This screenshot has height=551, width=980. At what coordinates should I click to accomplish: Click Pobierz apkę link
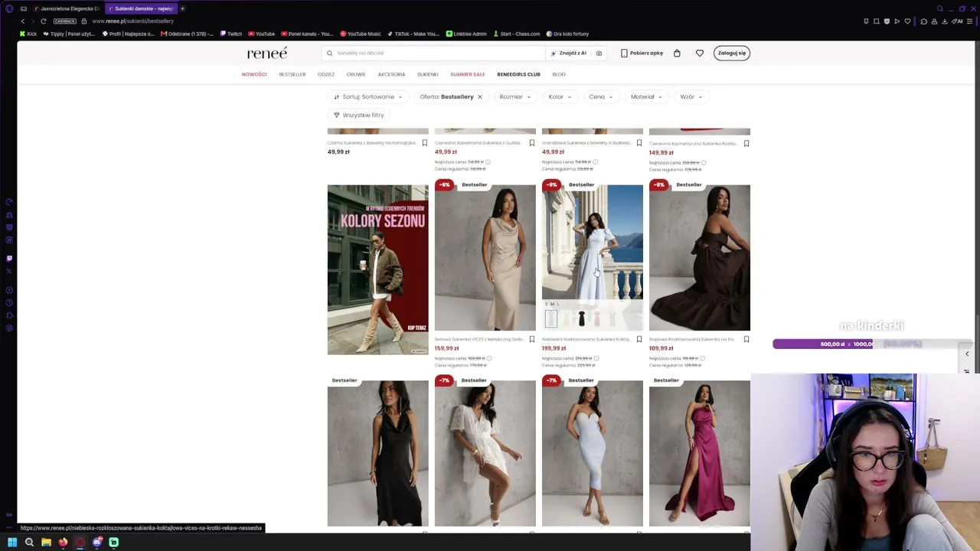[x=642, y=53]
